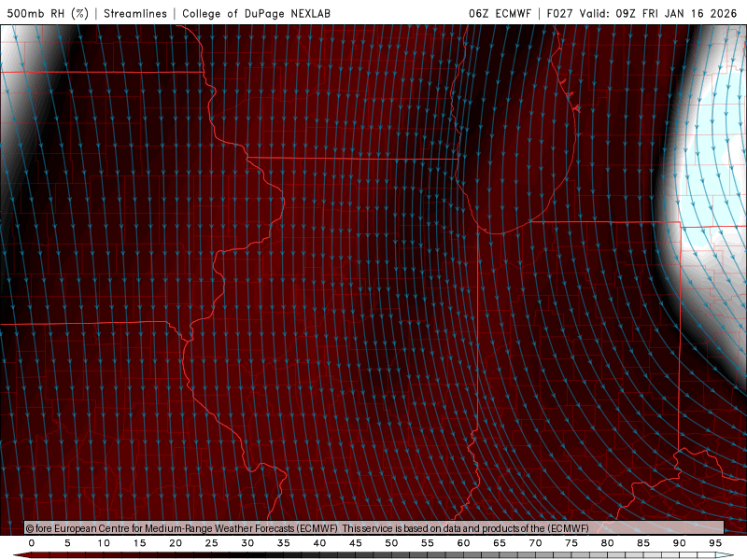Click the "35" color scale label
This screenshot has width=747, height=560.
[284, 543]
